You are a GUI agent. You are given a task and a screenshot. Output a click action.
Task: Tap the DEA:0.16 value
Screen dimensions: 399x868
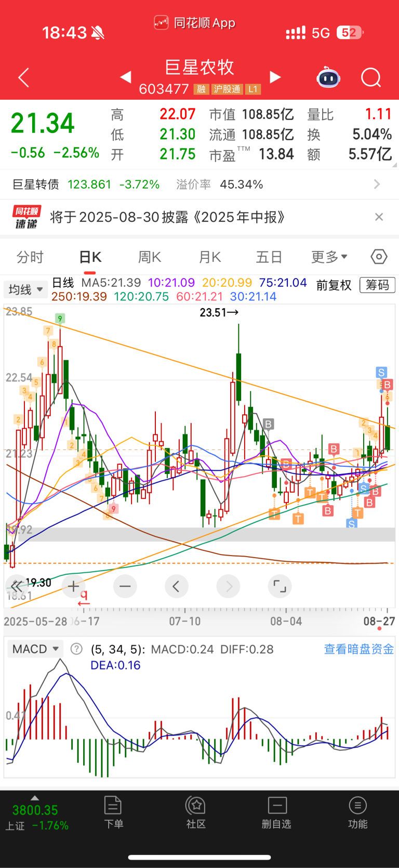tap(115, 665)
